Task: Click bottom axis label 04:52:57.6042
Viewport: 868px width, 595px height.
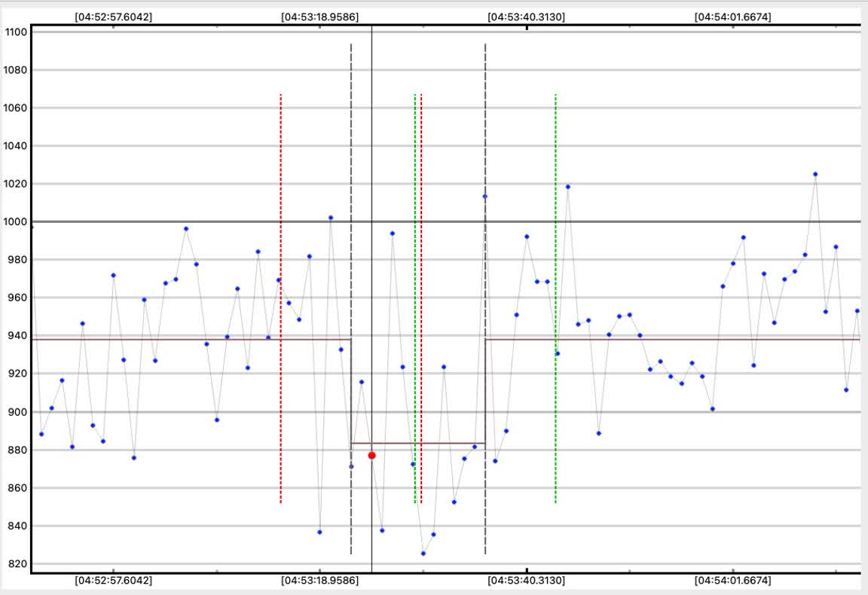Action: (113, 581)
